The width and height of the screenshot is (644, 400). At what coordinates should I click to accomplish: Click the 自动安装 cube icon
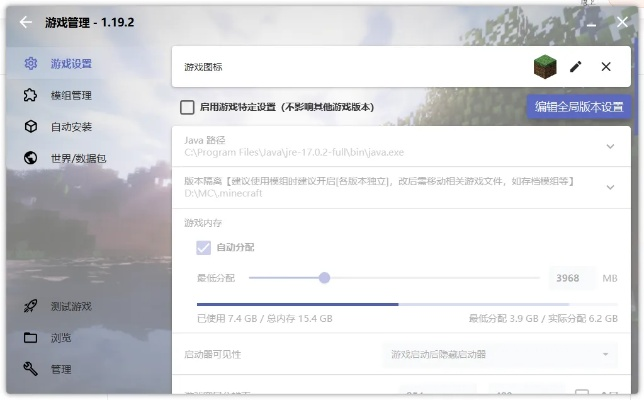(30, 126)
